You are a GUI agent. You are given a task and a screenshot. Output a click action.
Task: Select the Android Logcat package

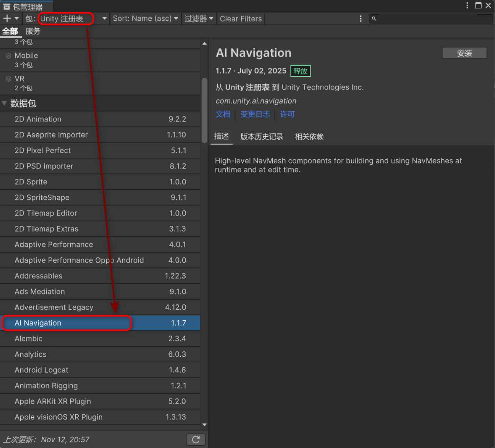click(100, 370)
